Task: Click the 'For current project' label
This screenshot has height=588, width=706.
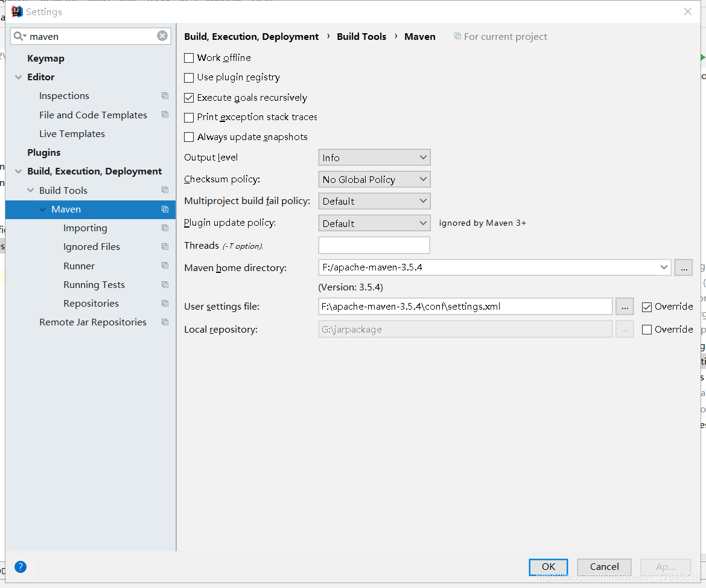Action: (505, 36)
